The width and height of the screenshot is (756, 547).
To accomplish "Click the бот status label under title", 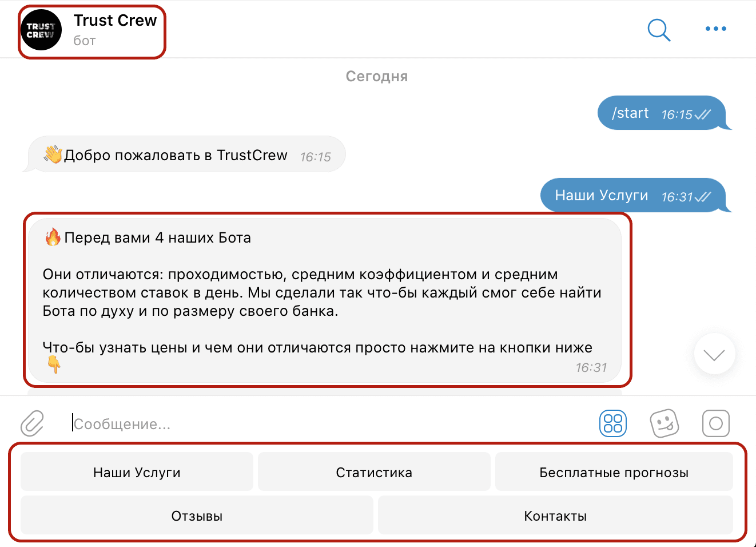I will coord(85,41).
